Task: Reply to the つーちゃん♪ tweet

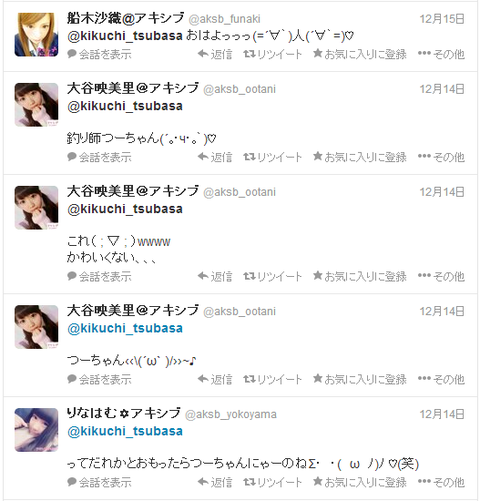Action: [x=215, y=379]
